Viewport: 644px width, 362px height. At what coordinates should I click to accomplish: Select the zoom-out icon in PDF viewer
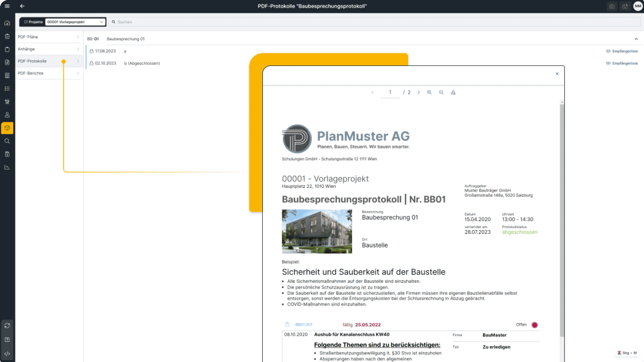[441, 92]
